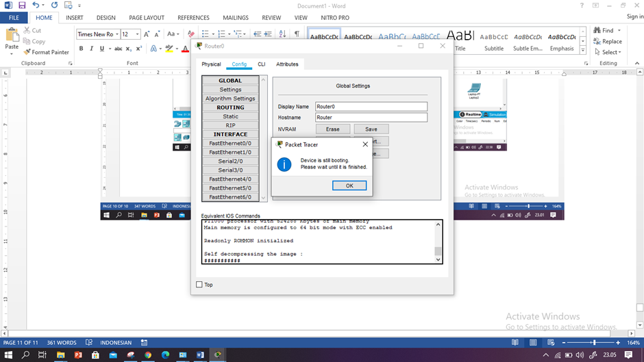Increase font size with Grow Font
Viewport: 644px width, 362px height.
pos(147,34)
